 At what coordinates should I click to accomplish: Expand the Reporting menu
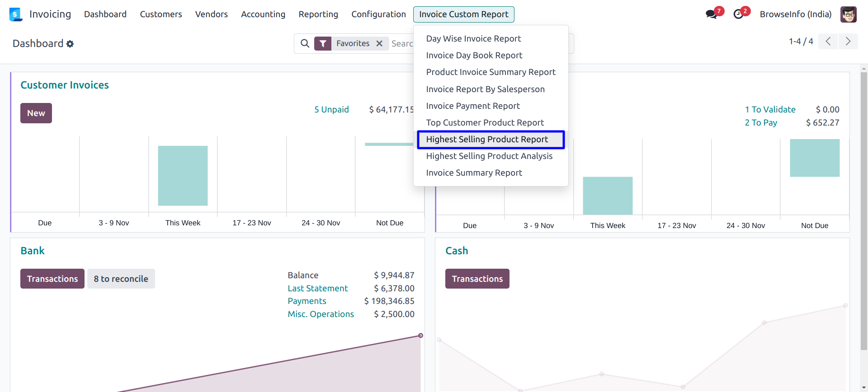pos(318,14)
